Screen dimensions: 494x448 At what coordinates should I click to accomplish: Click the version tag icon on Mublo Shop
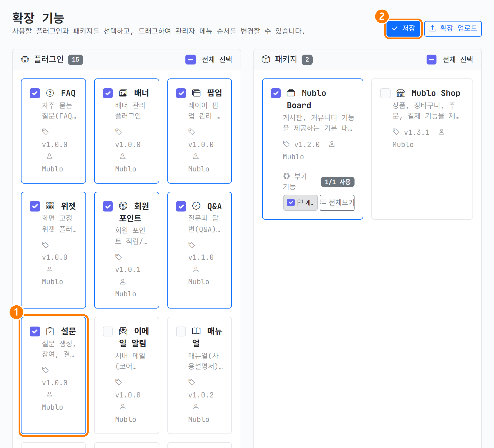pyautogui.click(x=396, y=132)
